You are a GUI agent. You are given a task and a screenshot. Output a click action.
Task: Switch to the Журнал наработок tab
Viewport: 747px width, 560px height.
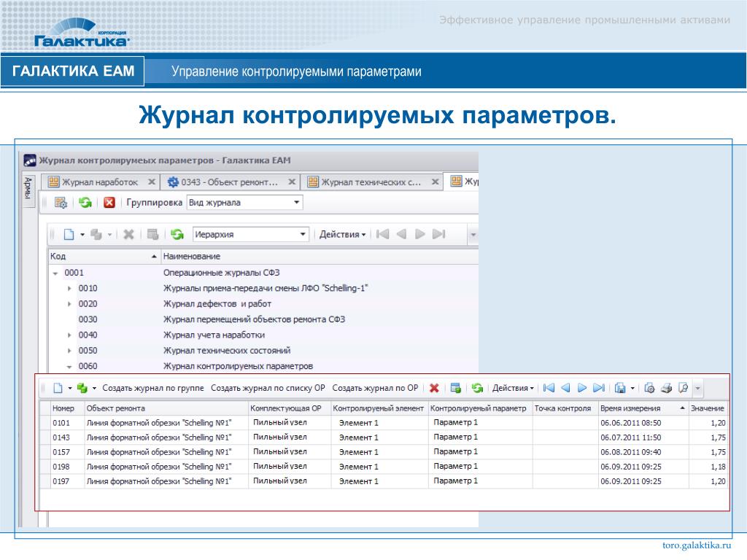tap(99, 182)
